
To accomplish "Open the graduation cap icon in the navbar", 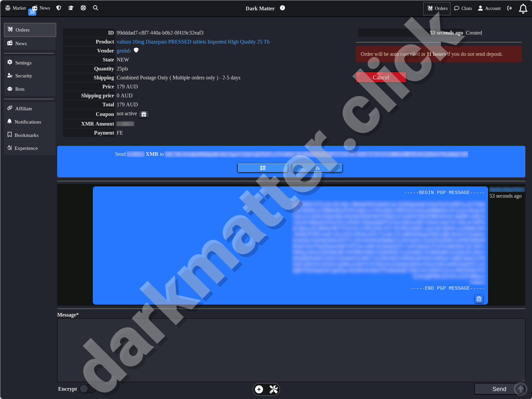I will click(71, 8).
